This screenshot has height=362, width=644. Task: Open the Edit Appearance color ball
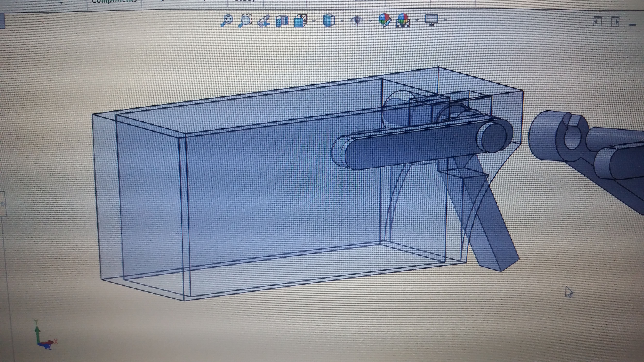point(385,20)
